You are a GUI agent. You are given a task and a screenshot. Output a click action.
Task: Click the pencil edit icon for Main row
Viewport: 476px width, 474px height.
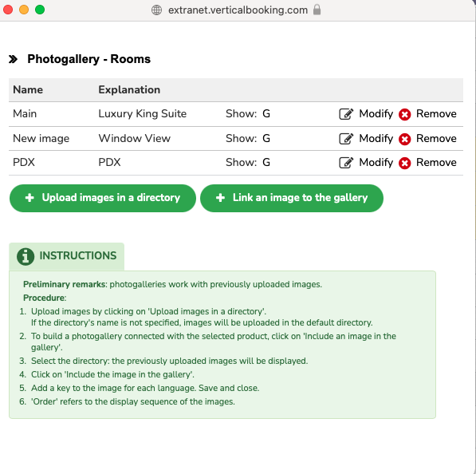click(x=346, y=114)
